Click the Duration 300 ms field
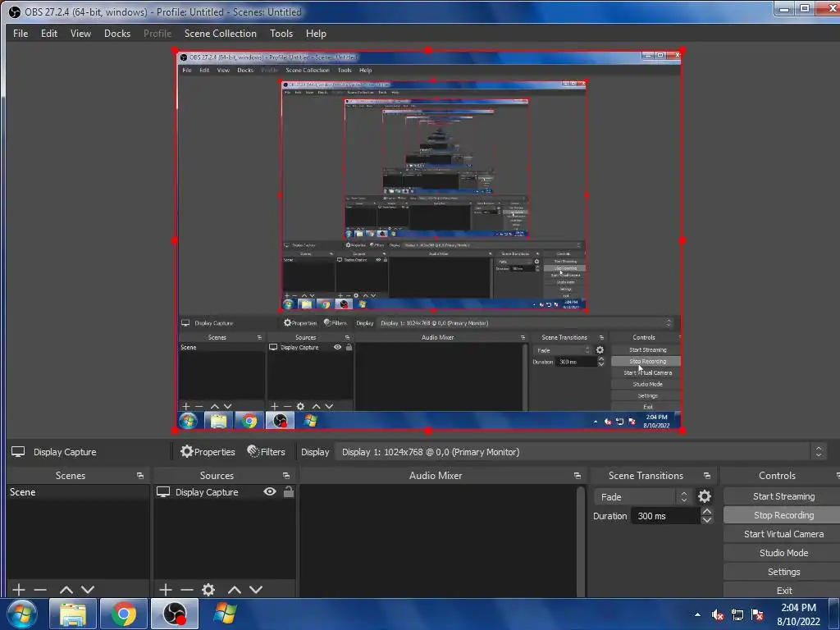This screenshot has width=840, height=630. pos(665,516)
